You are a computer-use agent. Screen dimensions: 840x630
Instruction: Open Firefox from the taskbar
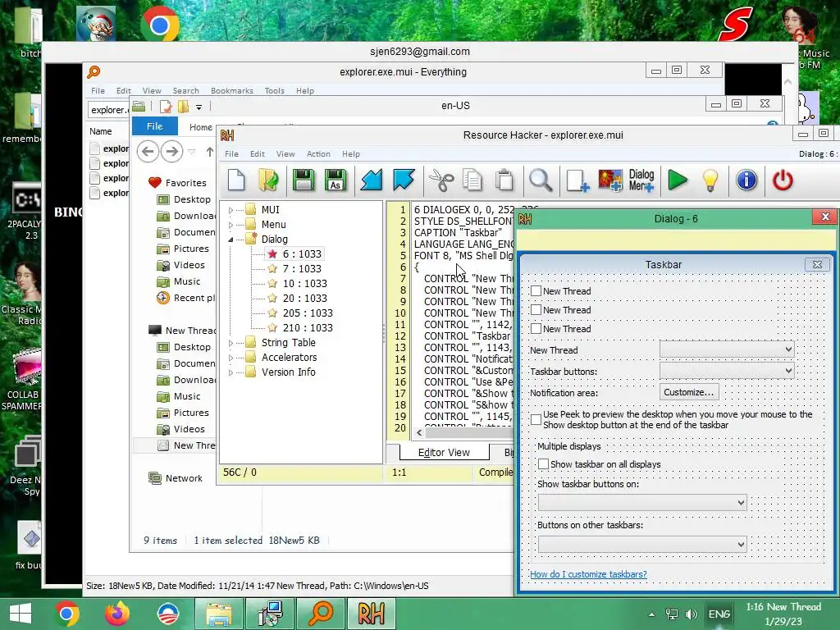pos(117,614)
